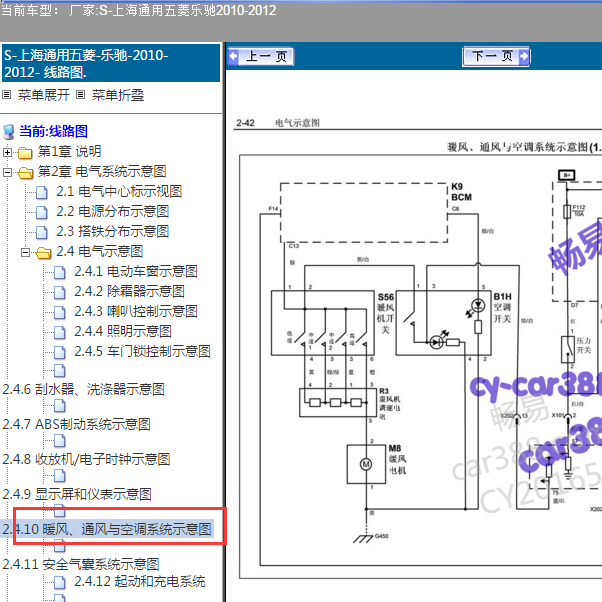Image resolution: width=602 pixels, height=602 pixels.
Task: Click page icon above 2.4.10 暖风 entry
Action: 60,511
